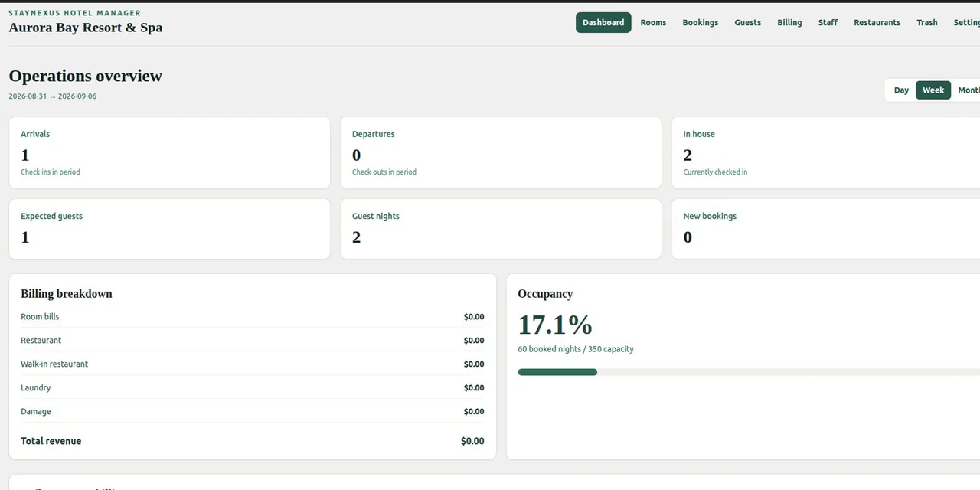This screenshot has width=980, height=490.
Task: Click the Damage billing row
Action: [x=253, y=411]
